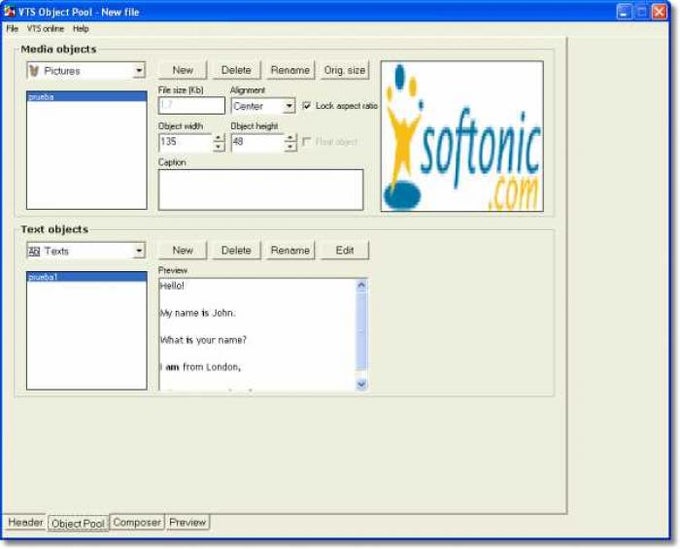The width and height of the screenshot is (680, 549).
Task: Click the VTS app icon in title bar
Action: pos(10,11)
